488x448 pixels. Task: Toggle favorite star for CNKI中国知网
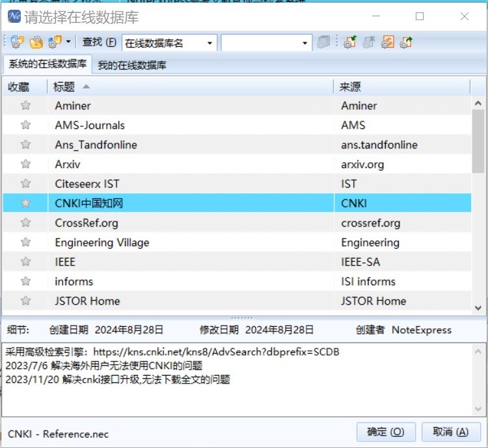25,203
